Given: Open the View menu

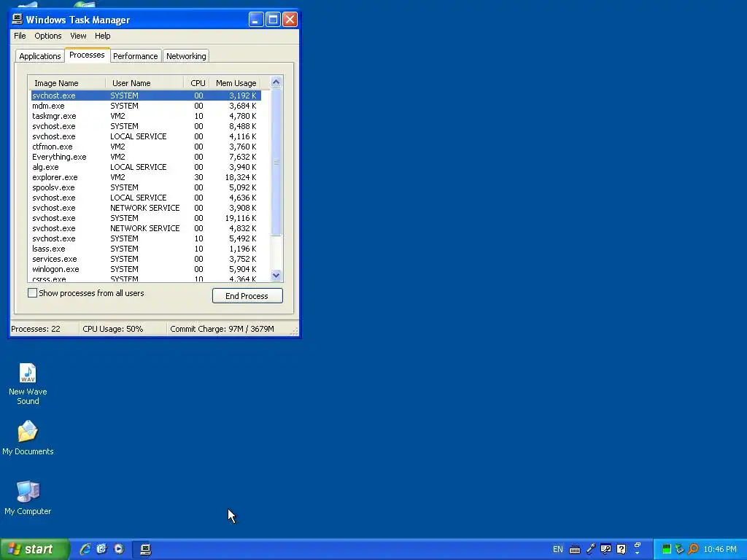Looking at the screenshot, I should coord(78,36).
